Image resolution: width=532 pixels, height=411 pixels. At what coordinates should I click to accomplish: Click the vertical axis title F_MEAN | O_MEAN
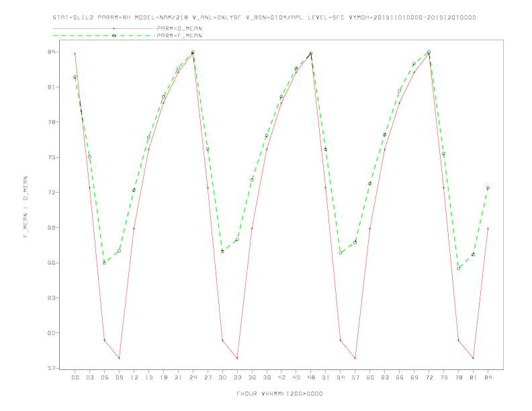pyautogui.click(x=26, y=207)
